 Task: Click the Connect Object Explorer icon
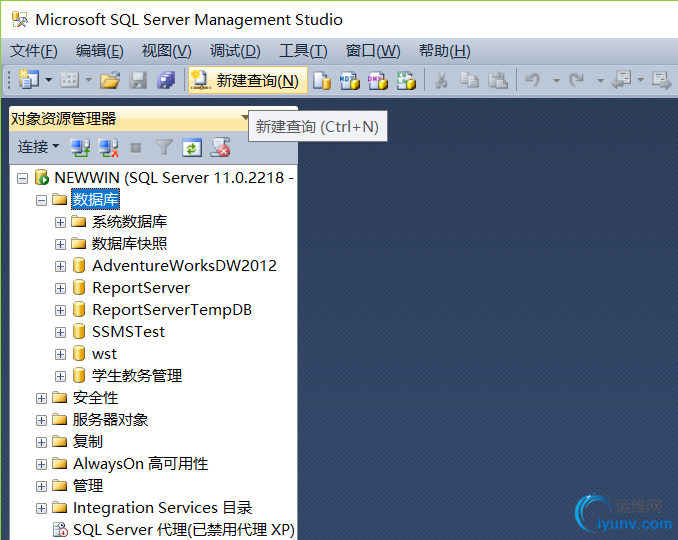(80, 148)
